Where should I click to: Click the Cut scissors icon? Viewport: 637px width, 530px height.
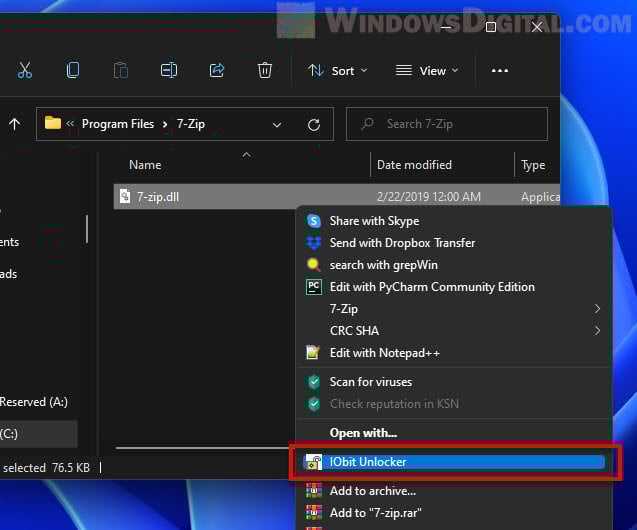coord(25,70)
